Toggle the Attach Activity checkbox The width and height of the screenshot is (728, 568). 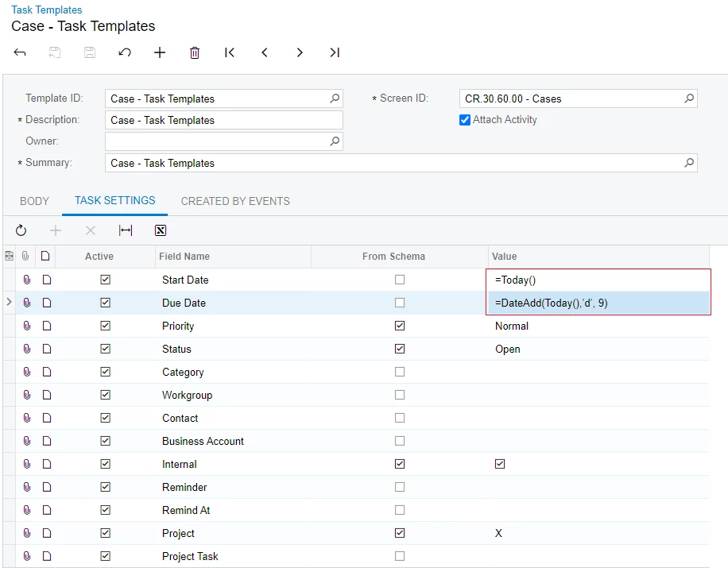point(465,120)
